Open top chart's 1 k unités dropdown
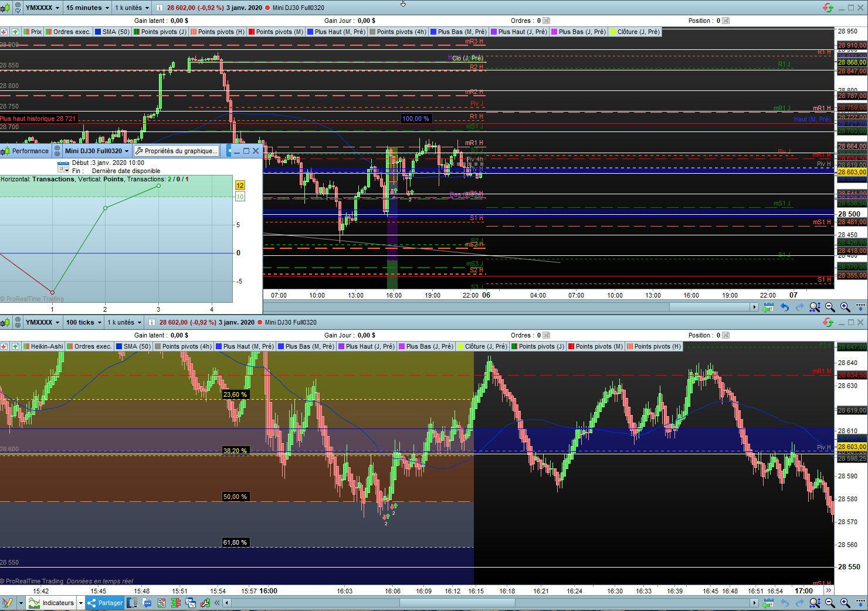This screenshot has width=868, height=611. pos(132,8)
